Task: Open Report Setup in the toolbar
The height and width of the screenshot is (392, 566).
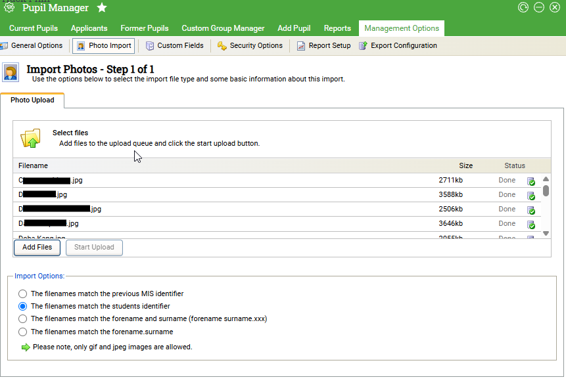Action: [x=324, y=46]
